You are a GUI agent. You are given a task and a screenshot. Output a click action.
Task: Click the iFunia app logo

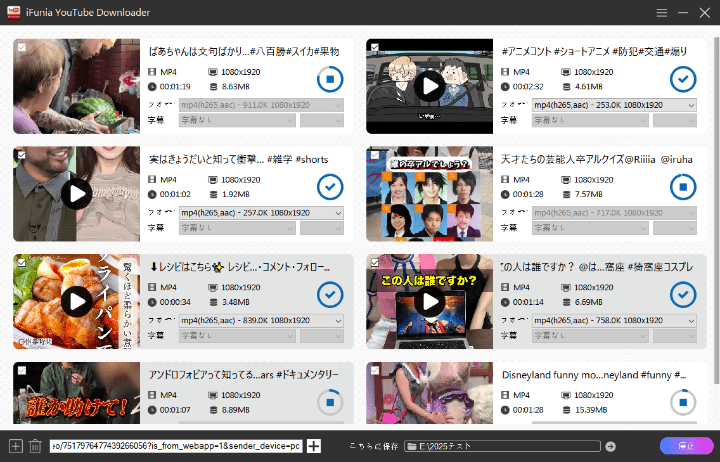coord(13,12)
